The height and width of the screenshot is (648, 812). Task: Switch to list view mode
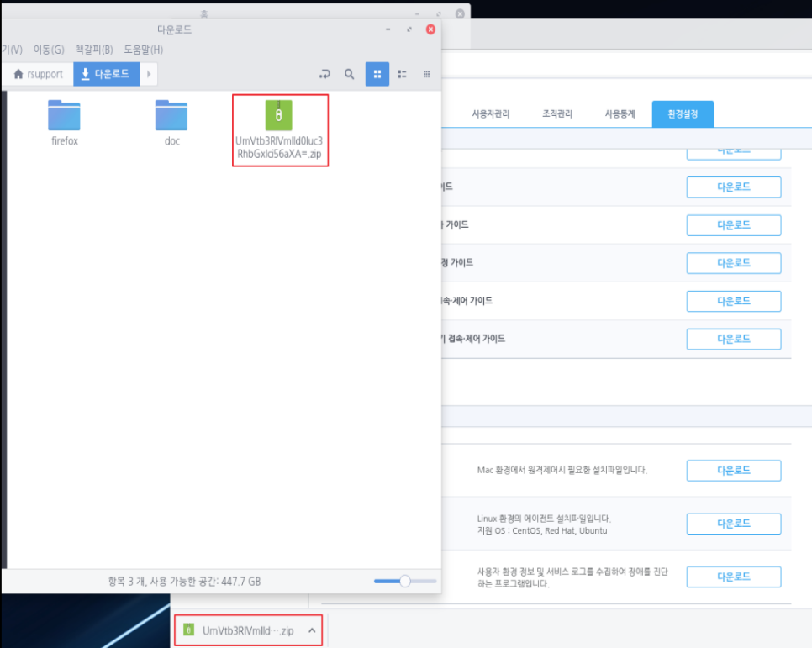(x=402, y=74)
